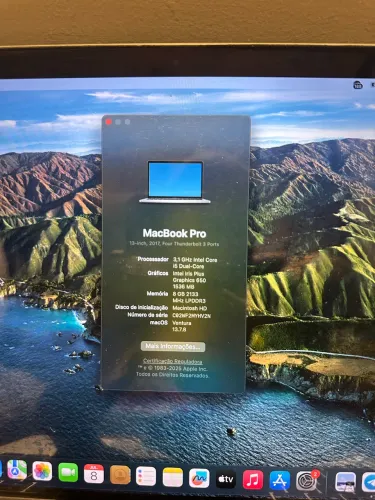Click the MacBook Pro title text
The image size is (375, 500).
[174, 233]
